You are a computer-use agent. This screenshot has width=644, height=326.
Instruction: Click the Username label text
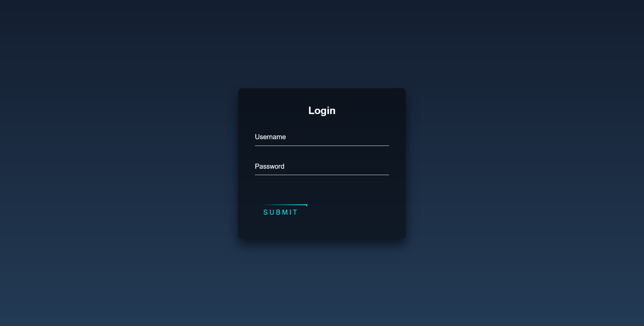[270, 137]
